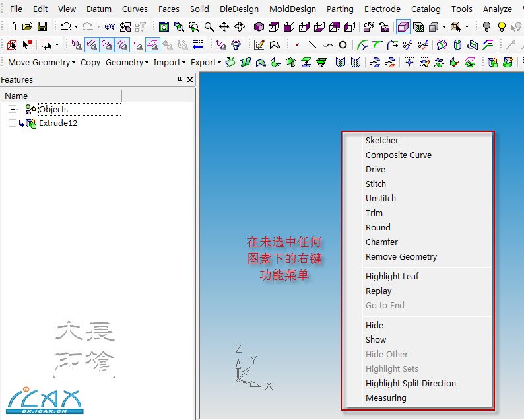Select the Point tool red dot icon

pos(297,44)
